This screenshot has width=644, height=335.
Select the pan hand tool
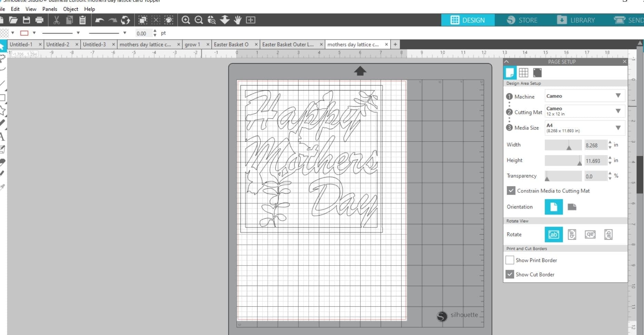(x=237, y=20)
